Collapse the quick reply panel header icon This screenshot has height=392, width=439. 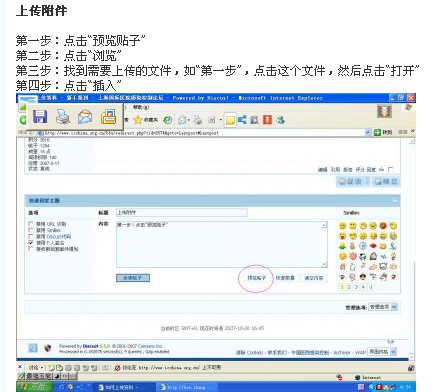[x=395, y=200]
